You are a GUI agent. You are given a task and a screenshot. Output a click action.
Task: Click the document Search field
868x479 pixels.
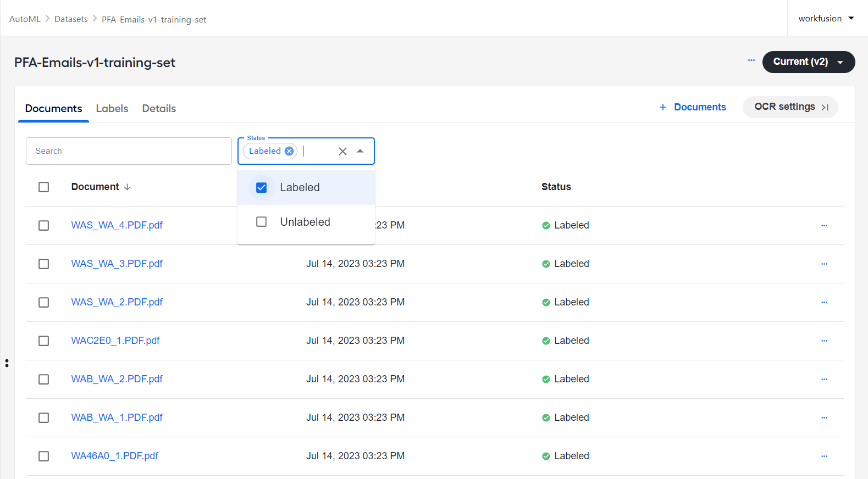(129, 151)
